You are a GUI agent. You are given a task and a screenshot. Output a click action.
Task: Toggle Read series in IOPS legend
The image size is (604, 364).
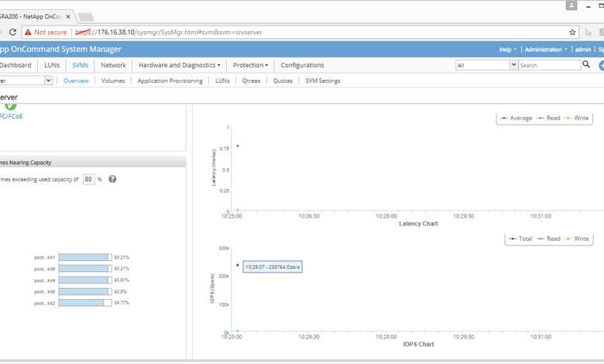(548, 239)
